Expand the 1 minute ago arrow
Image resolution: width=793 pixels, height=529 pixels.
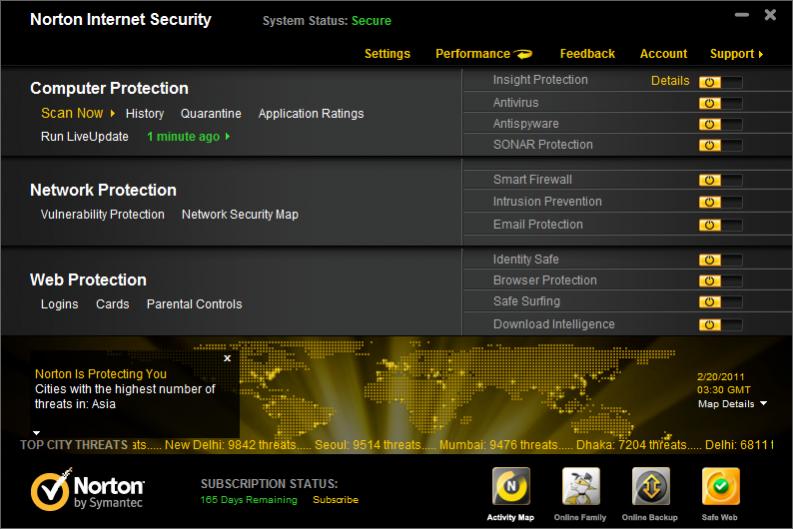228,137
